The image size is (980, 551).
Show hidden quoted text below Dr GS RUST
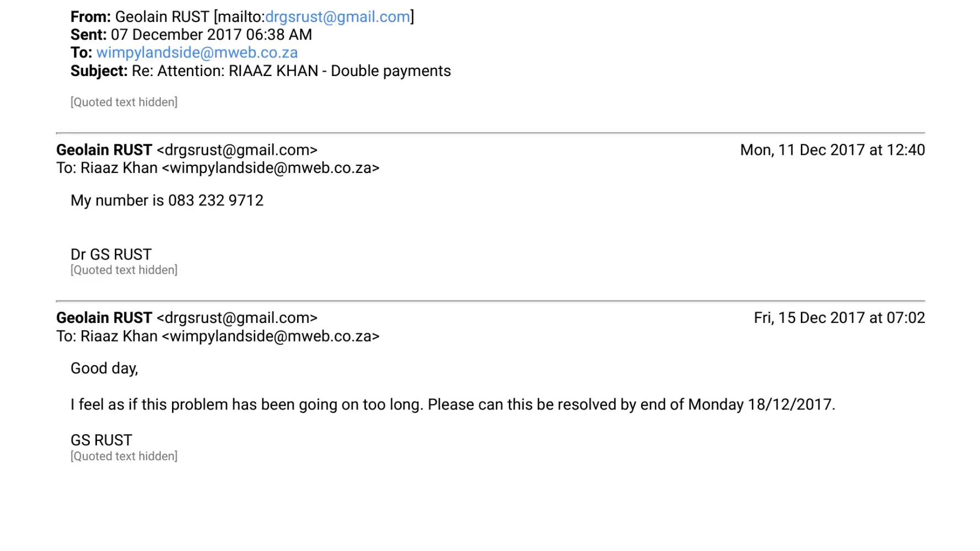point(124,271)
